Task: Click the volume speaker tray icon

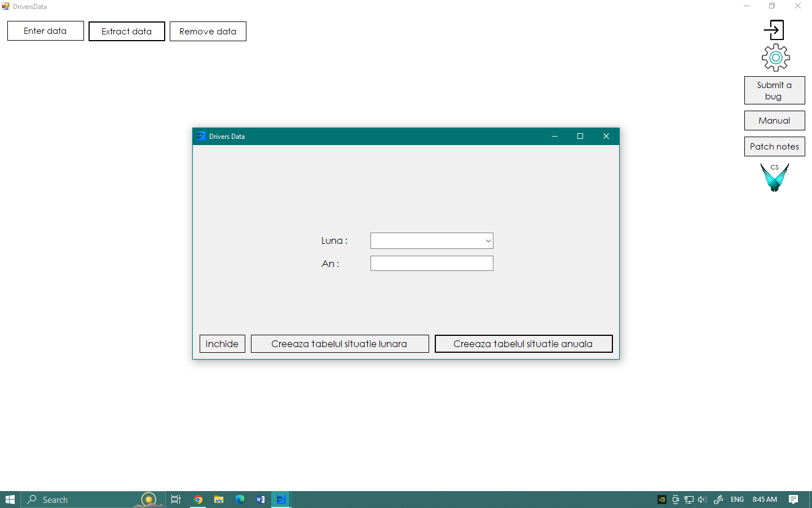Action: coord(702,500)
